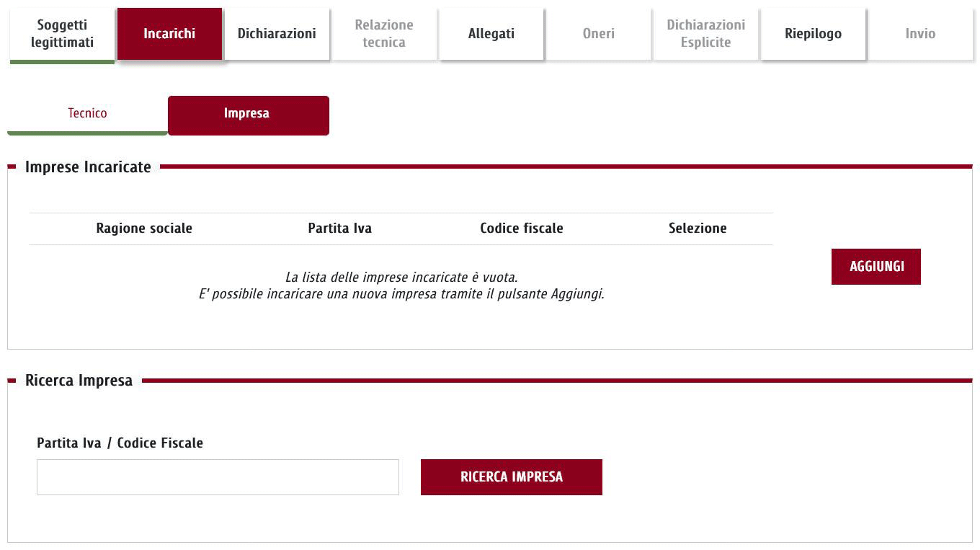Viewport: 980px width, 550px height.
Task: Select the Impresa sub-tab
Action: click(x=248, y=114)
